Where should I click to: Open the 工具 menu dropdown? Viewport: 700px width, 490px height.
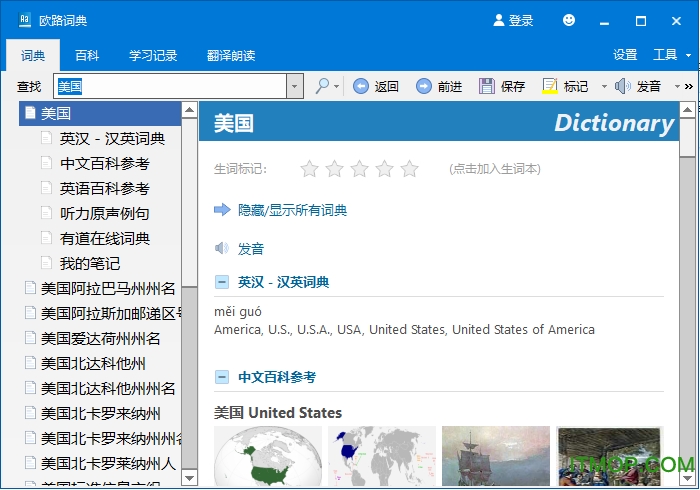pos(688,55)
